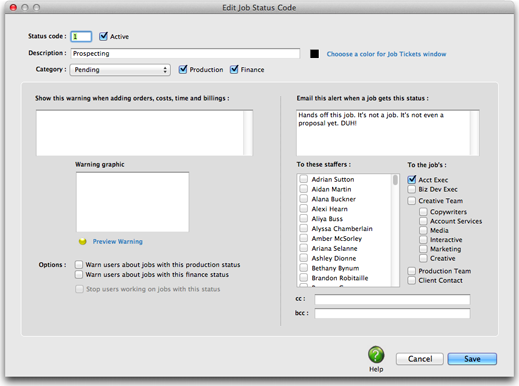Check the Media checkbox
This screenshot has width=519, height=386.
click(x=423, y=230)
